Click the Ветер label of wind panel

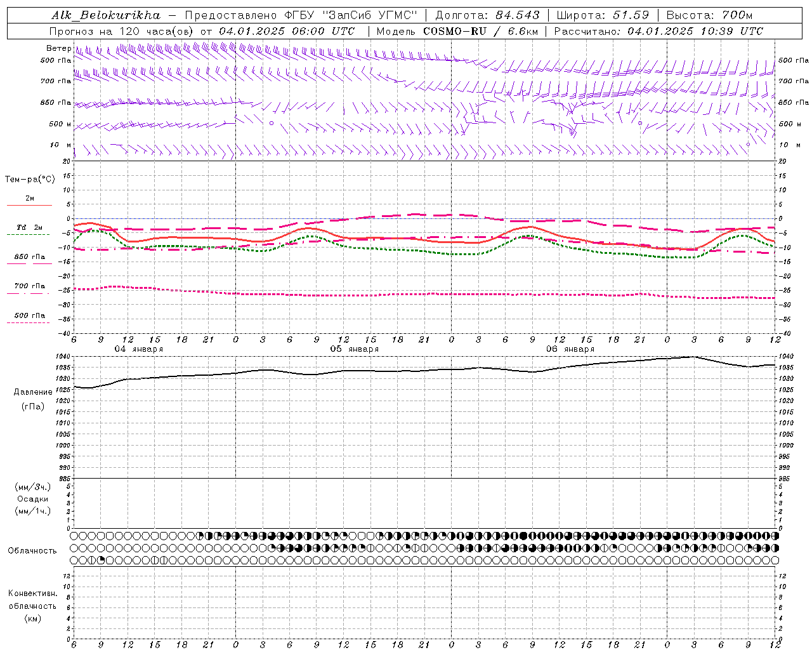[58, 48]
